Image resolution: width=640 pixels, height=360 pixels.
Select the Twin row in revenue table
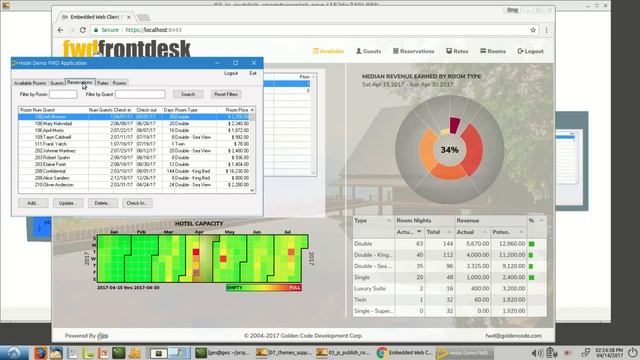click(449, 300)
